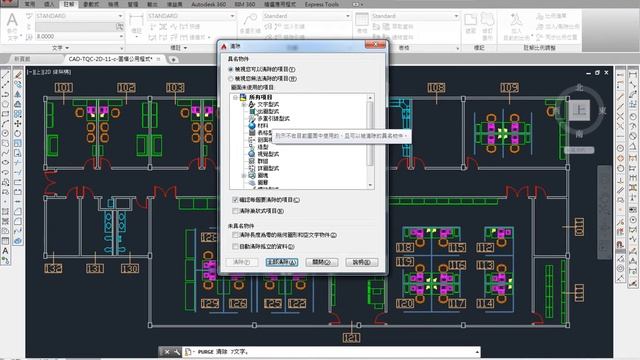Viewport: 640px width, 360px height.
Task: Click the Wipeout markup icon in ribbon
Action: (470, 20)
